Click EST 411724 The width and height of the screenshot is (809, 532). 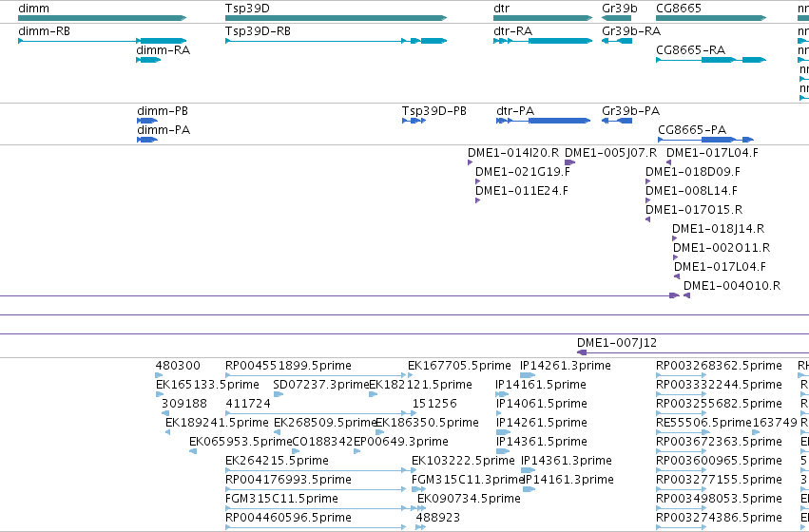coord(248,404)
